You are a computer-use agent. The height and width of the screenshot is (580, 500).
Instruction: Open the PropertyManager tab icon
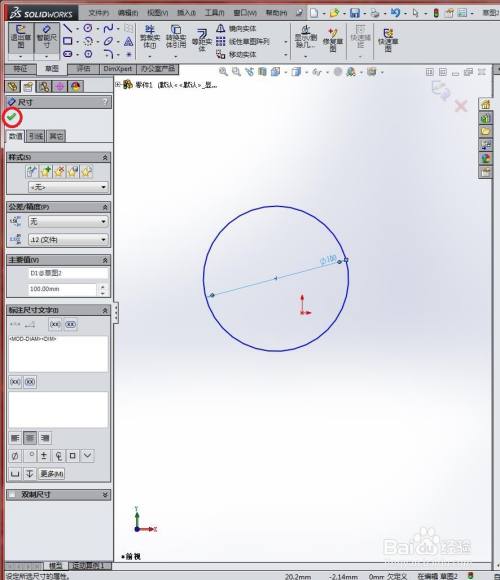tap(28, 87)
